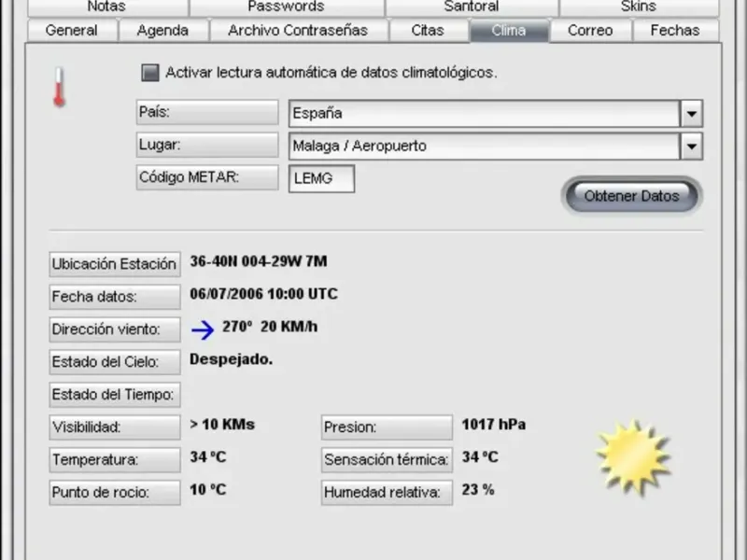Click the Estado del Tiempo label
Viewport: 747px width, 560px height.
click(x=115, y=395)
